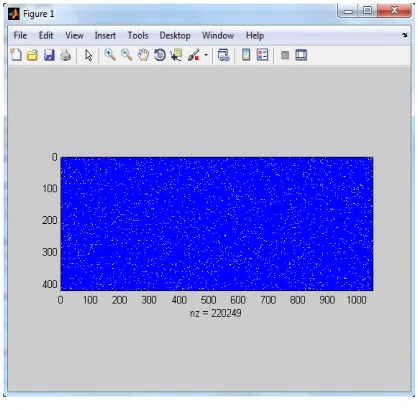Click the 'nz = 220249' label
This screenshot has width=418, height=410.
coord(216,313)
